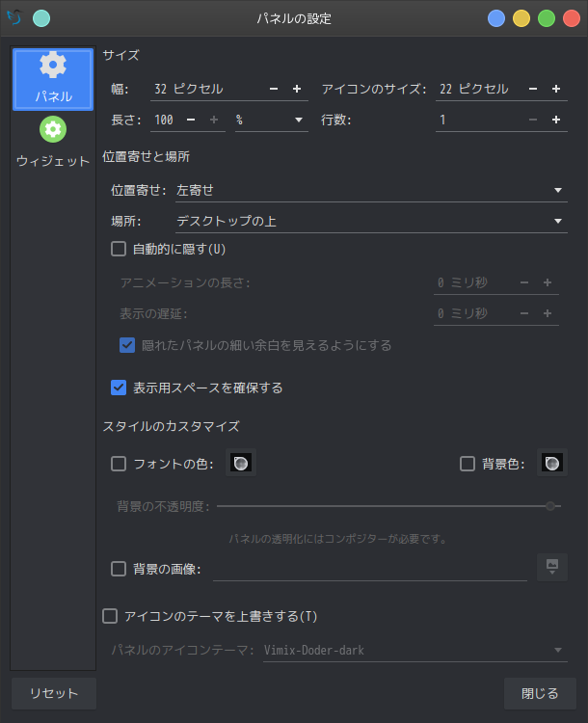The image size is (588, 723).
Task: Open the 背景色 color picker swatch
Action: 552,463
